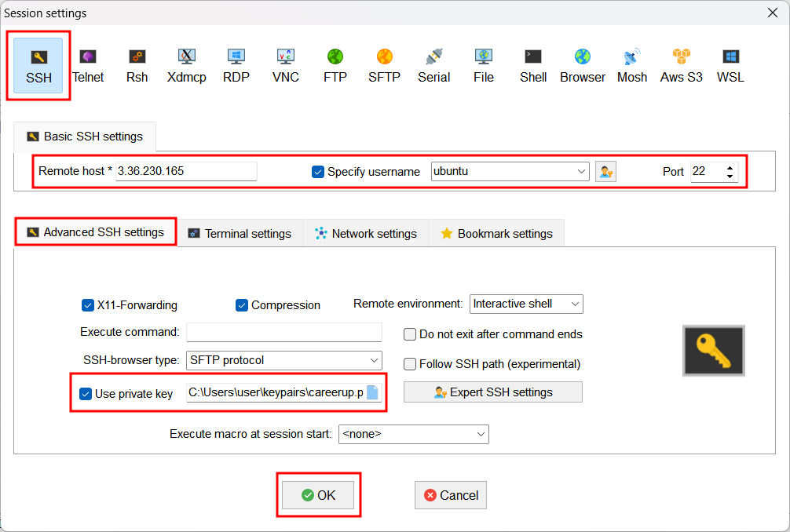Pick the FTP session type

tap(335, 65)
